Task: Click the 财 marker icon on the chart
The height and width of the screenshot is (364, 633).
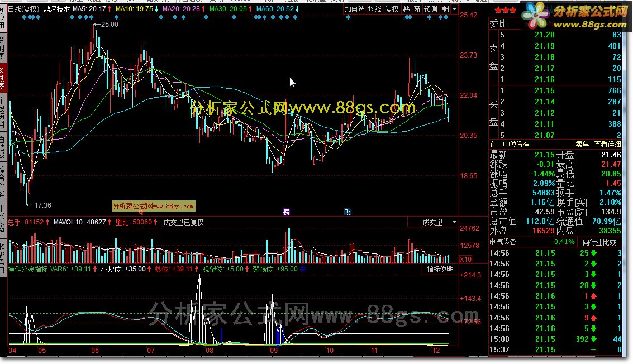Action: coord(348,212)
